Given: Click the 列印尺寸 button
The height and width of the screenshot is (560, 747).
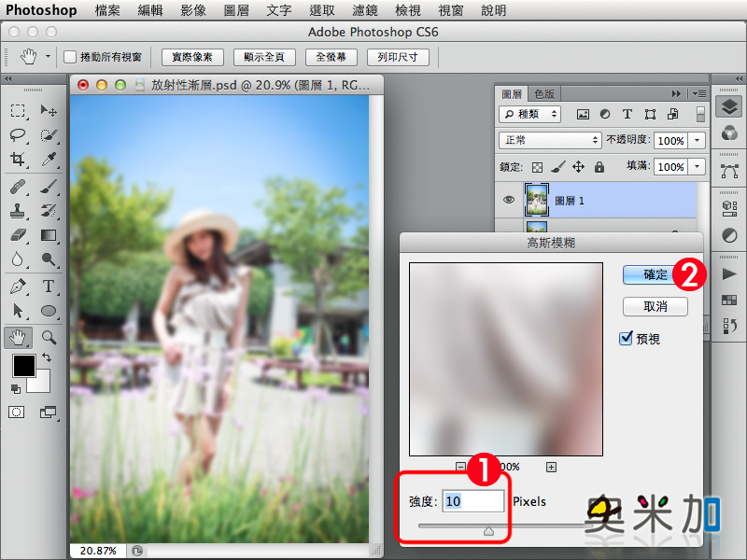Looking at the screenshot, I should point(398,57).
